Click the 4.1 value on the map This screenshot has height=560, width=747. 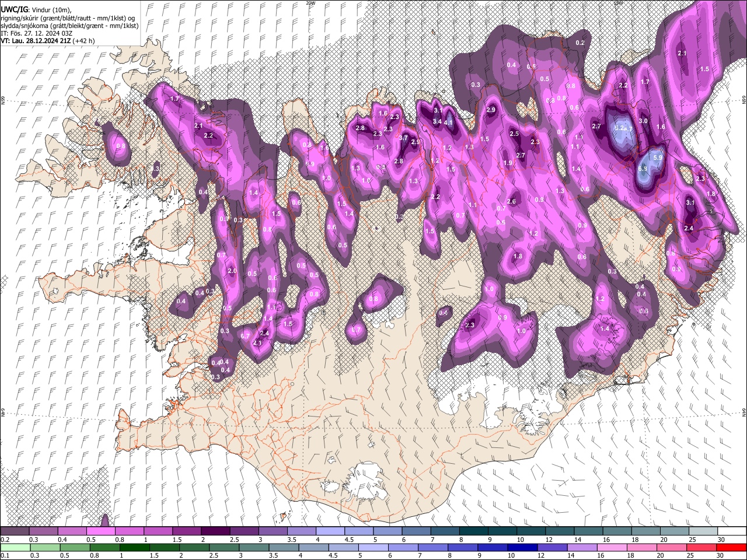click(449, 123)
